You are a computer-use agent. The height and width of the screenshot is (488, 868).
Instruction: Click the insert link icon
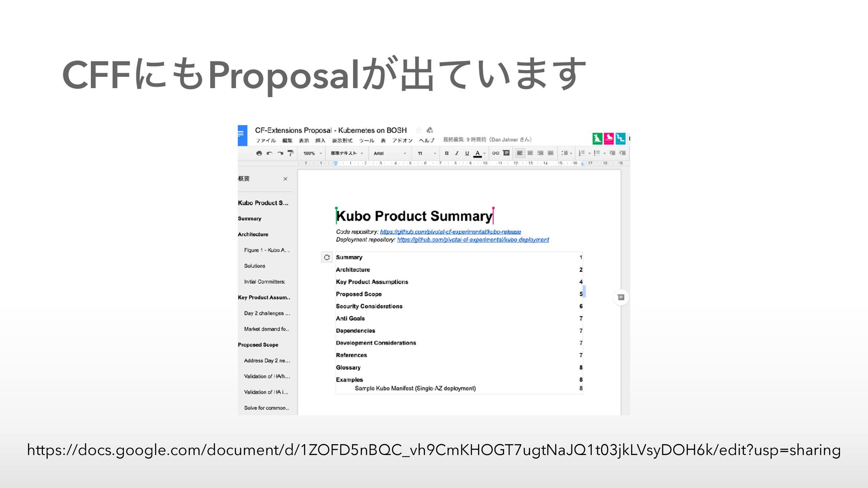(x=495, y=153)
